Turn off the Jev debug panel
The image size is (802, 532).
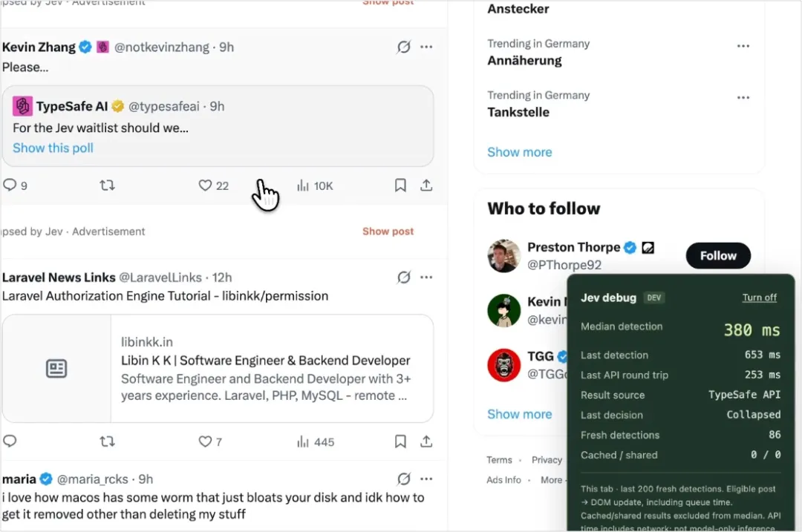click(759, 298)
